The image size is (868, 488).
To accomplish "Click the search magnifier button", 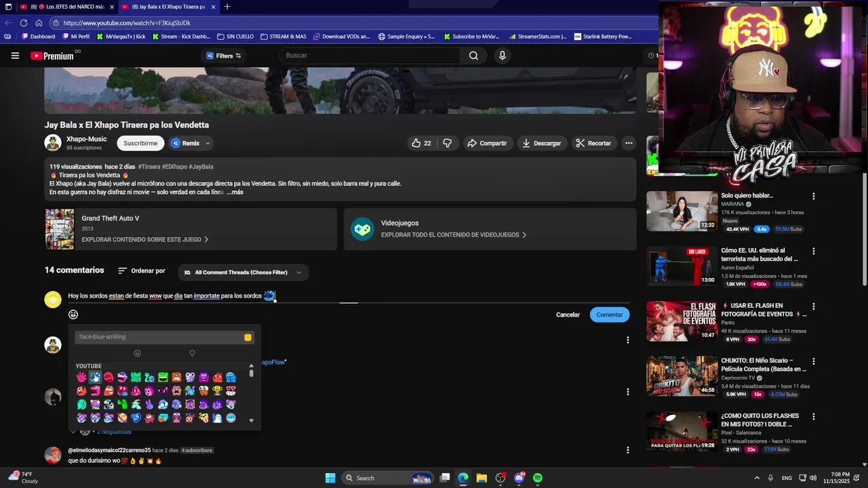I will tap(473, 56).
